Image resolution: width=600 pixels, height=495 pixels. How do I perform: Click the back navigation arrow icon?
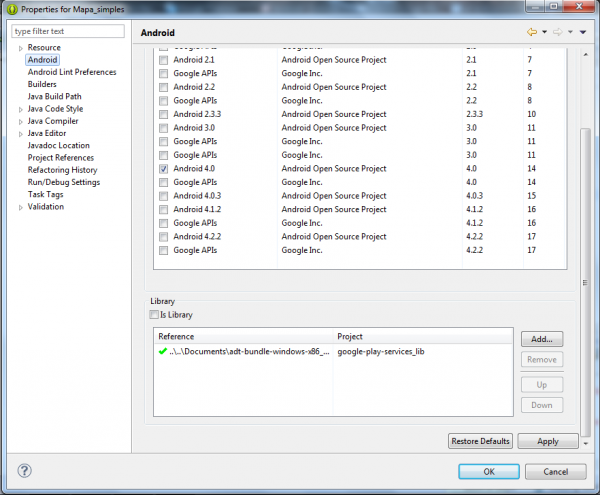point(532,32)
